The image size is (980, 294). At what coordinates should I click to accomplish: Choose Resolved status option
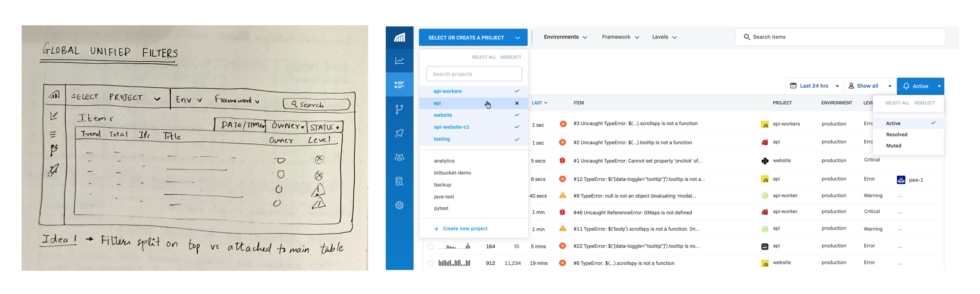coord(896,135)
